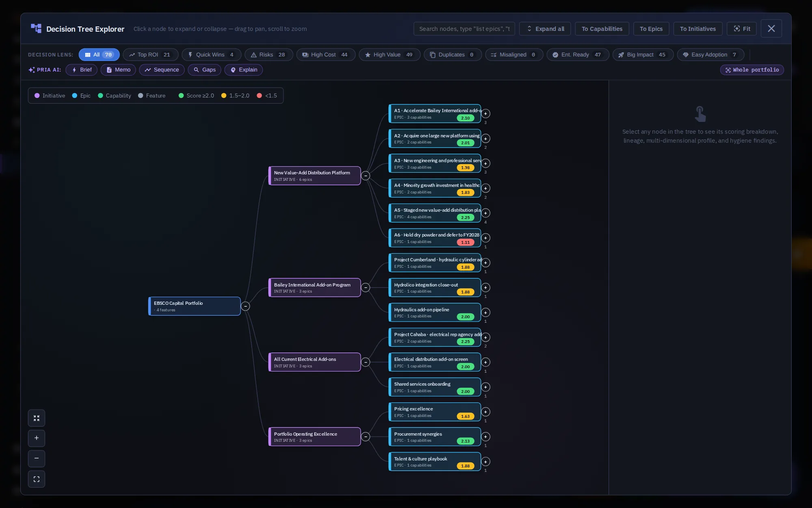Click the Decision Tree Explorer logo icon
Image resolution: width=812 pixels, height=508 pixels.
tap(36, 28)
